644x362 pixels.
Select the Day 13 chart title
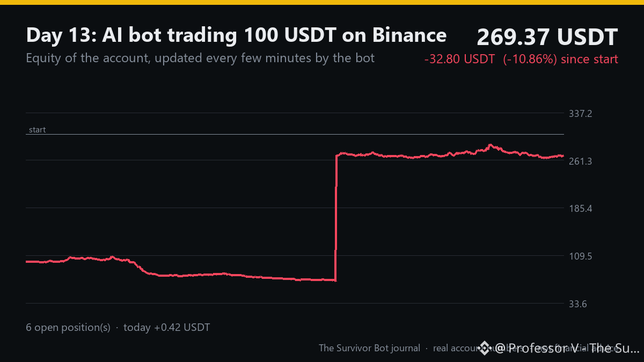(236, 35)
